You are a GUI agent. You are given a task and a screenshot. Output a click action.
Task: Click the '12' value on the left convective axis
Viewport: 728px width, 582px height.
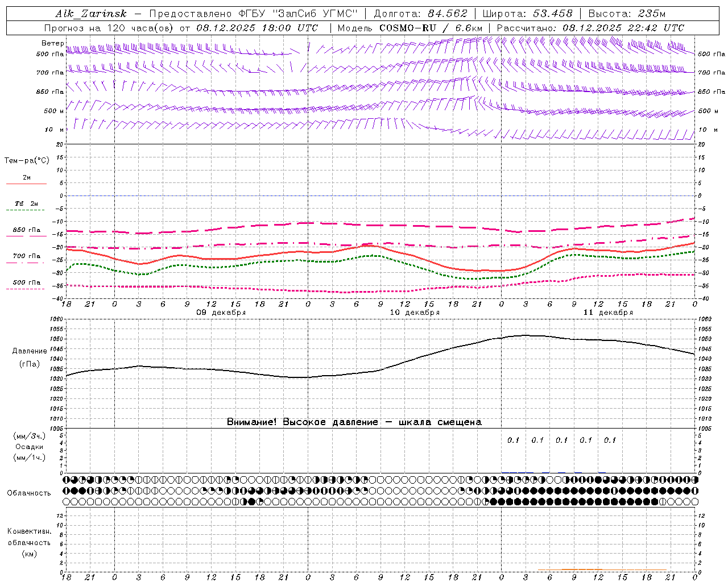(61, 516)
